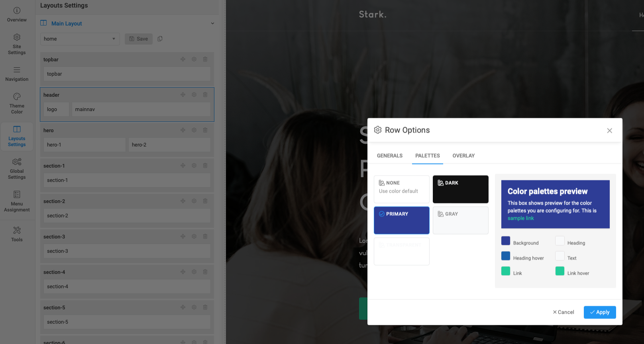Click the move handle on header row
Viewport: 644px width, 344px height.
coord(183,95)
